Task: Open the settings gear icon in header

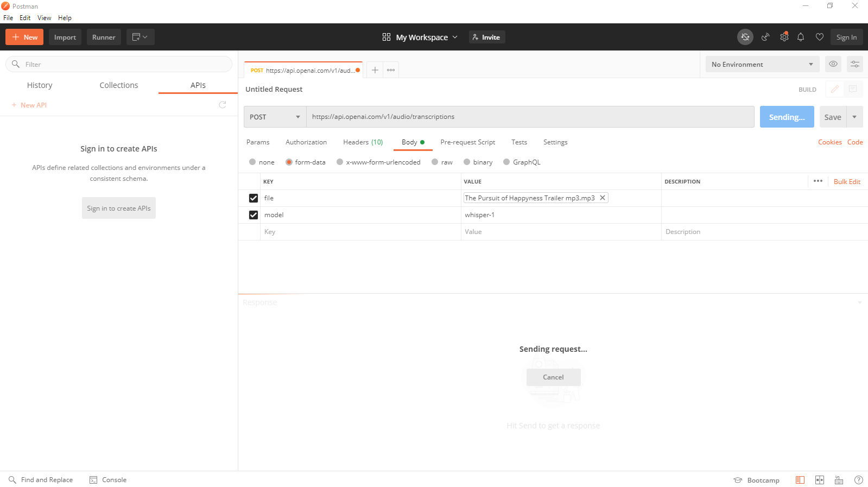Action: pos(784,37)
